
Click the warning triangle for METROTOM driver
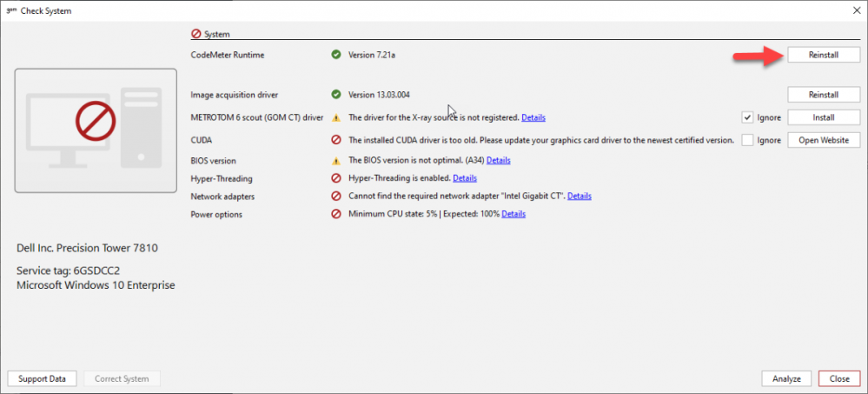click(335, 117)
